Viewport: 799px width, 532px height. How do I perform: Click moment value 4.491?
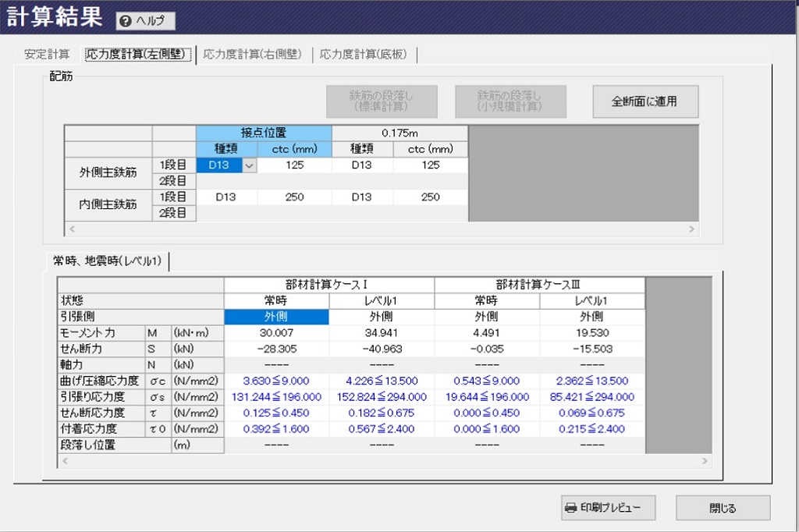click(x=487, y=333)
